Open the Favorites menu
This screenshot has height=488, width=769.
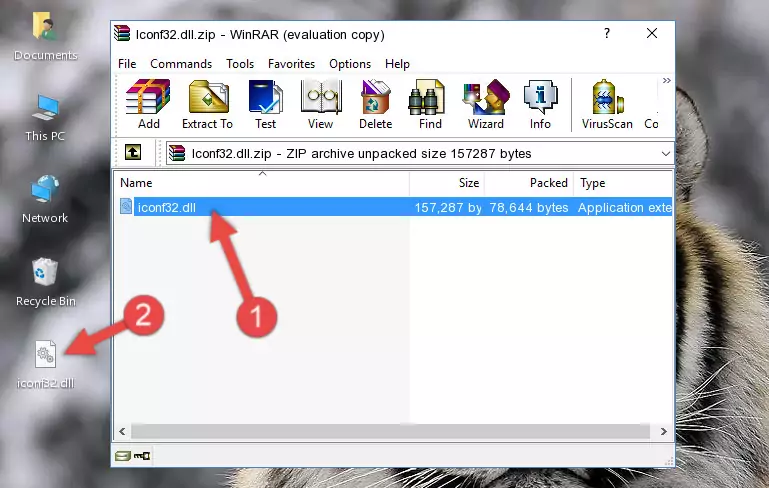pyautogui.click(x=291, y=64)
